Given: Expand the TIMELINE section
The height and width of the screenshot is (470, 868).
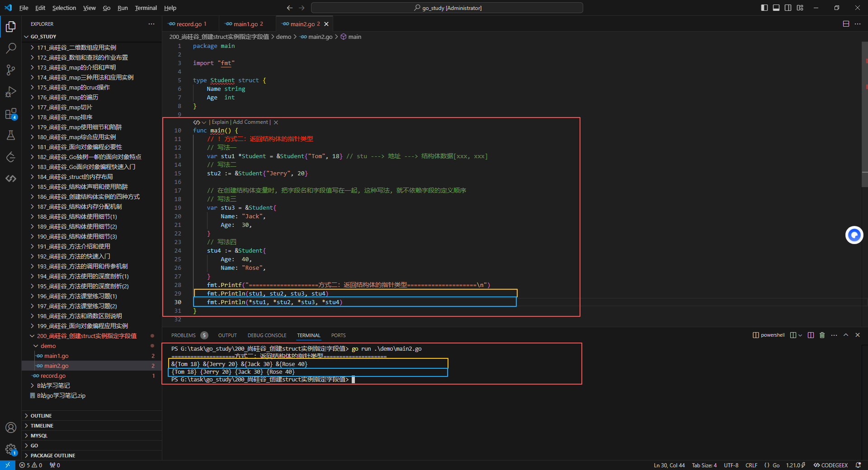Looking at the screenshot, I should pos(92,426).
